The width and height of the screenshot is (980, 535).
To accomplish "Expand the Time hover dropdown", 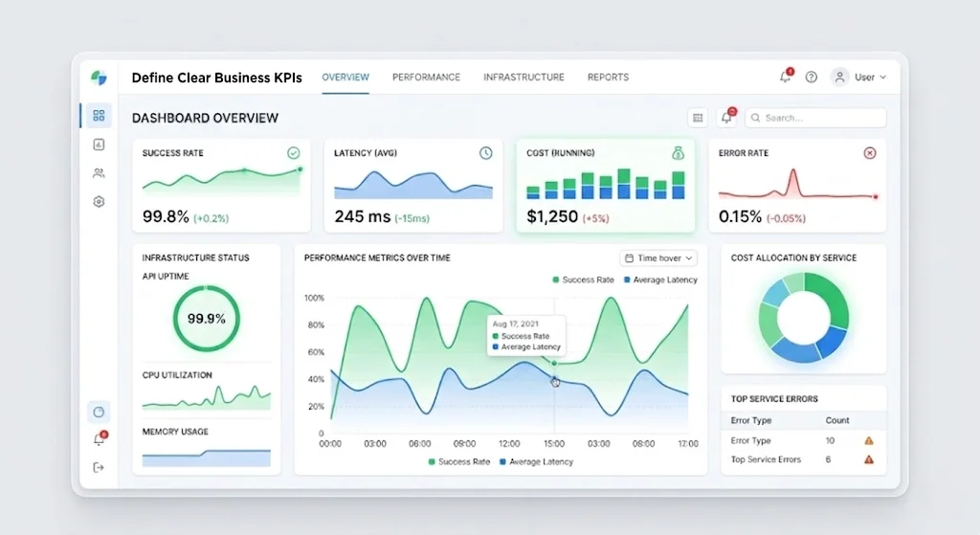I will pyautogui.click(x=658, y=258).
